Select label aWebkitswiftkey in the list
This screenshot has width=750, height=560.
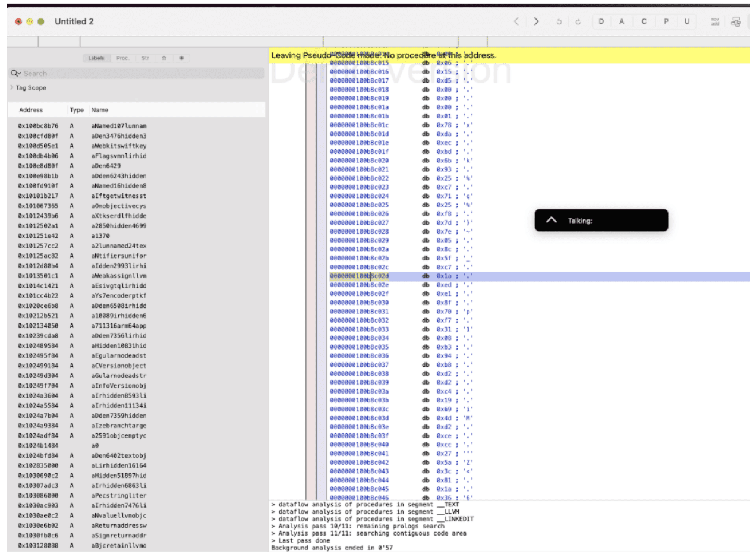[x=119, y=146]
